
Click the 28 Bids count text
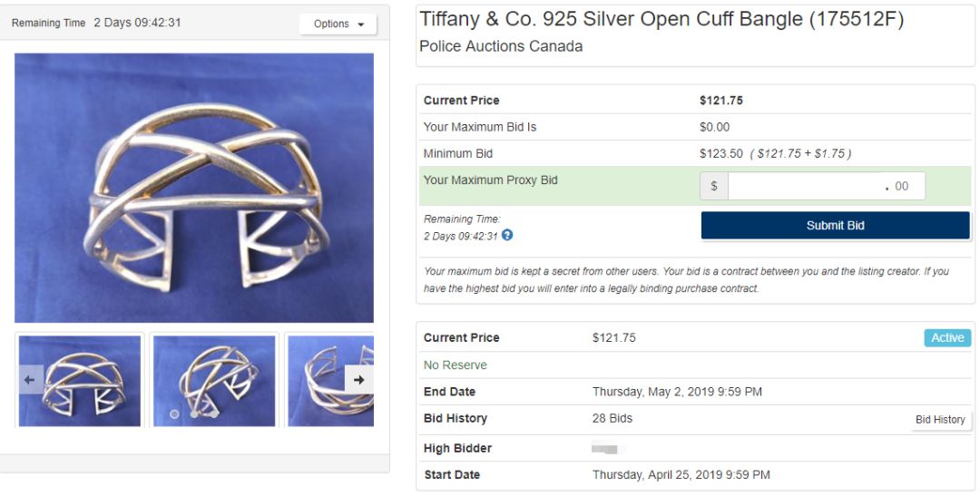pyautogui.click(x=612, y=419)
